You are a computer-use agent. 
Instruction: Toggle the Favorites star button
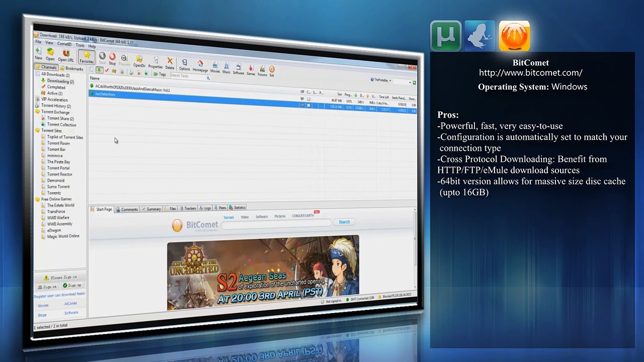(87, 56)
